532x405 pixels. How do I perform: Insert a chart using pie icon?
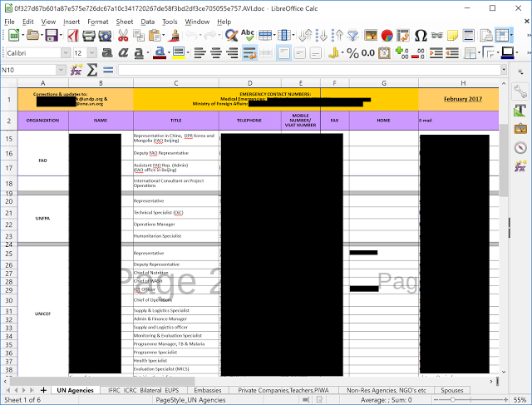tap(387, 36)
